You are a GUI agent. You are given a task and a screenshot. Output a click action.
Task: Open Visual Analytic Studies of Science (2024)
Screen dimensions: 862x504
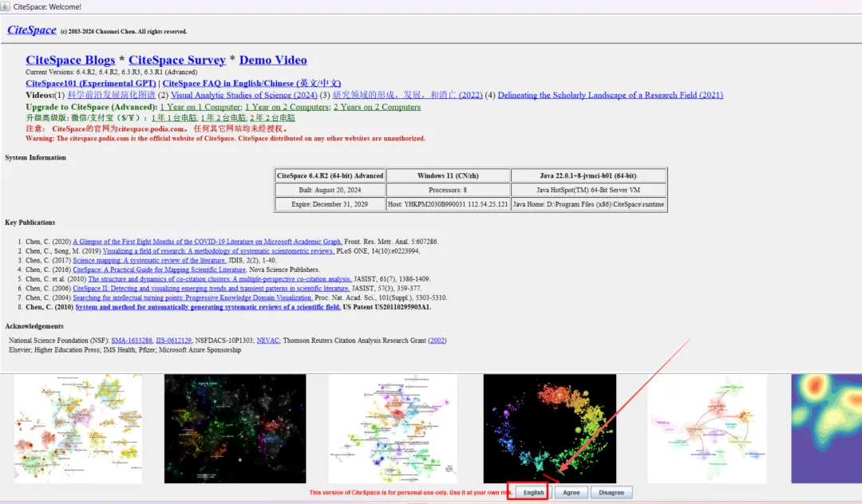coord(243,95)
